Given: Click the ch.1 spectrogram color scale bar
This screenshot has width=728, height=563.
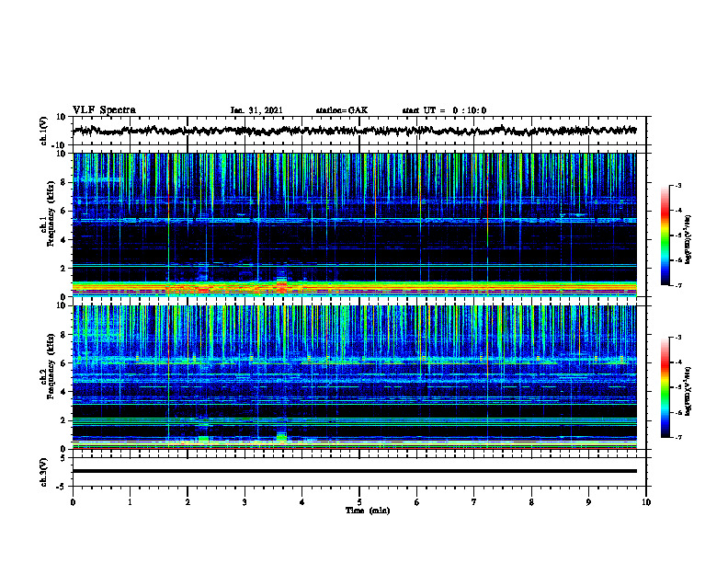Looking at the screenshot, I should [665, 236].
